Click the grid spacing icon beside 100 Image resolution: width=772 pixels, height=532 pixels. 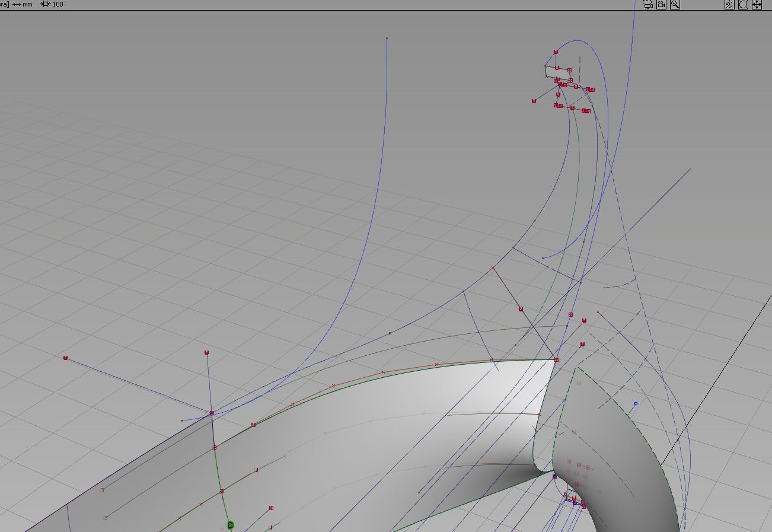(45, 4)
